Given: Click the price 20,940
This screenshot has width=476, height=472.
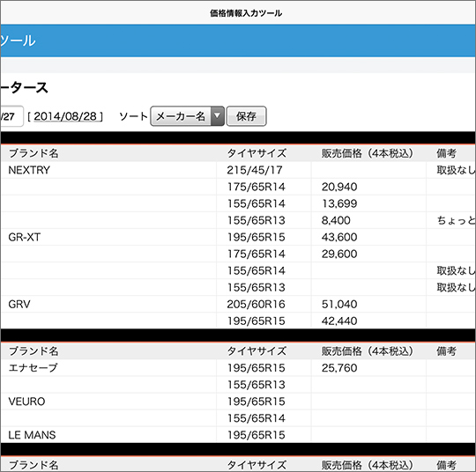Looking at the screenshot, I should point(339,187).
